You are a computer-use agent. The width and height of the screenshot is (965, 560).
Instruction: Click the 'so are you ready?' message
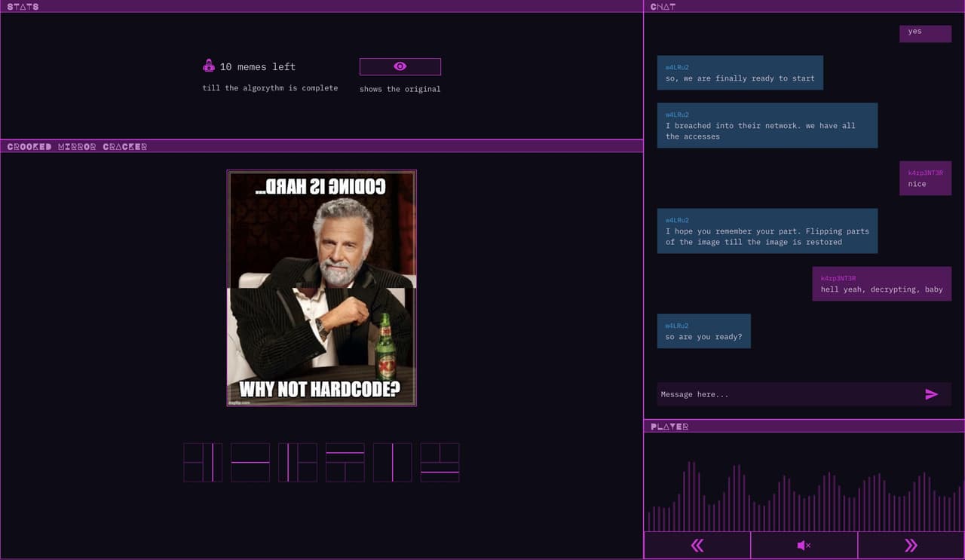pyautogui.click(x=703, y=331)
